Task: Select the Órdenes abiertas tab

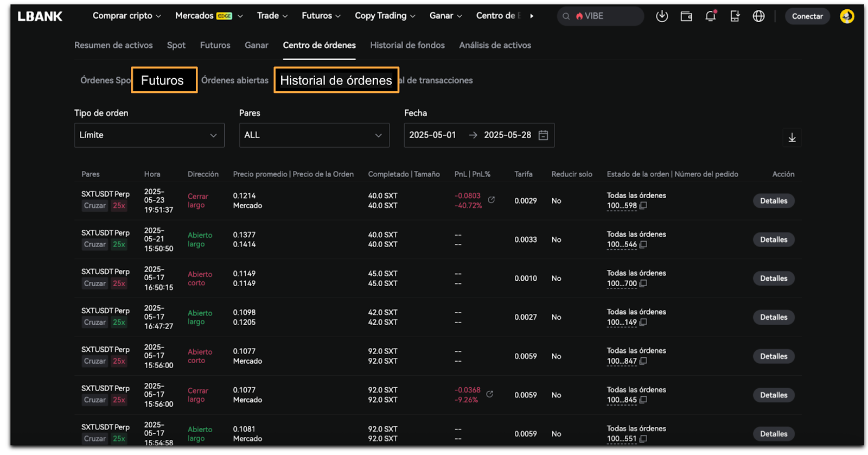Action: 234,80
